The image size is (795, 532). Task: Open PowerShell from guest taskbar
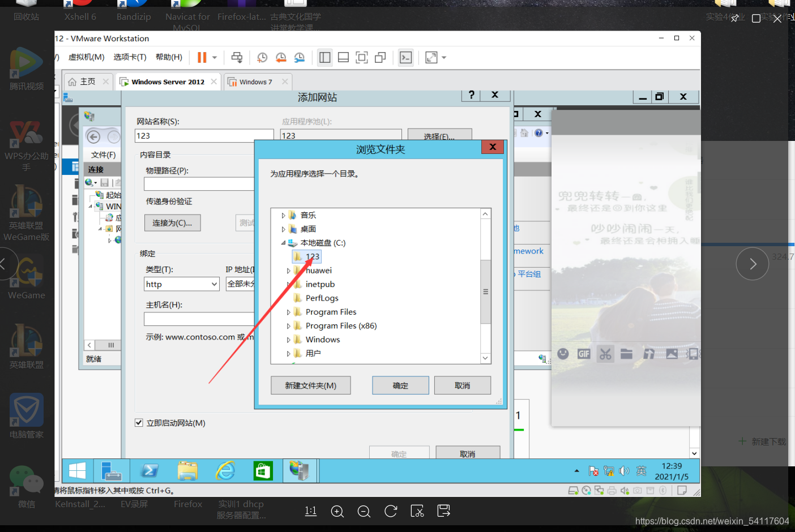150,470
